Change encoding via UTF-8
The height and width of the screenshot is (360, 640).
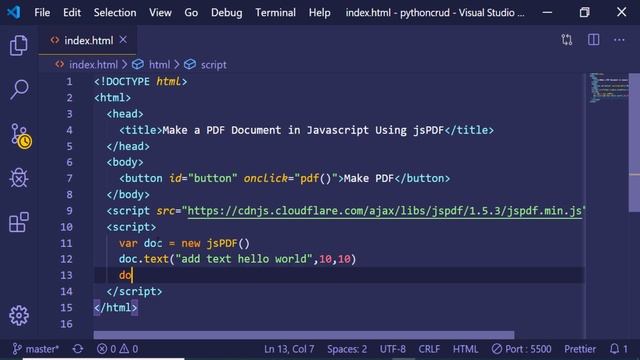(393, 349)
